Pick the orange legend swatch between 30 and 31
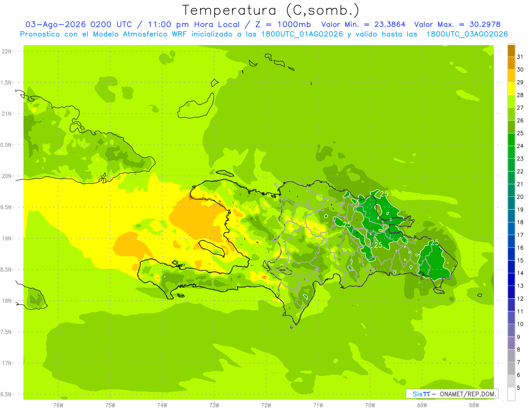This screenshot has height=411, width=532. point(511,63)
